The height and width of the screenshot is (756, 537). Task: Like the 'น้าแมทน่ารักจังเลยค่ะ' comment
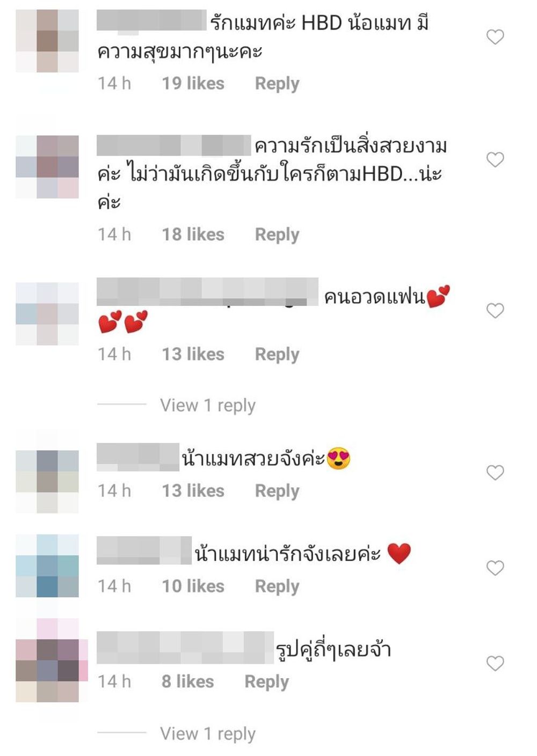(x=495, y=568)
